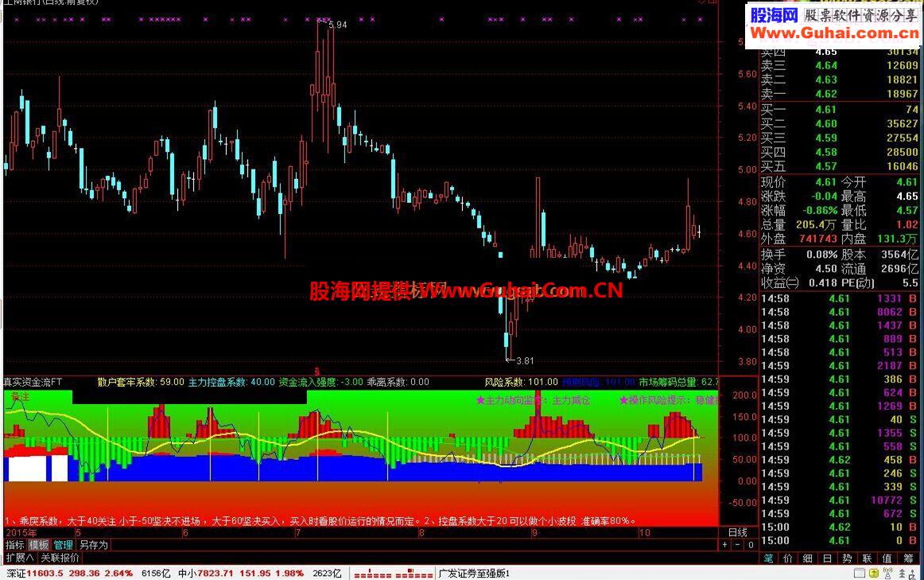Click the signal antenna status icon
The height and width of the screenshot is (580, 924).
[887, 573]
